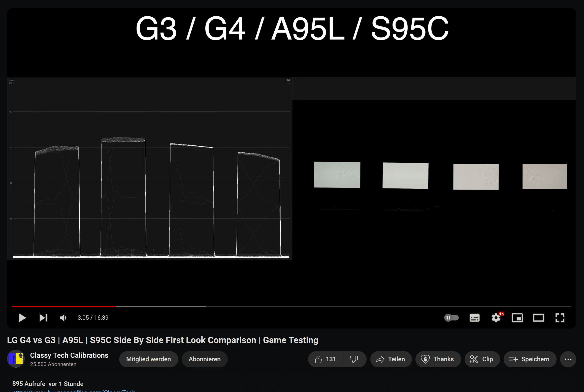584x392 pixels.
Task: Mute the video volume
Action: coord(63,318)
